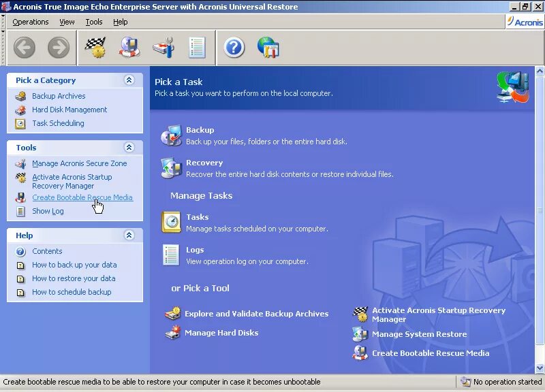Viewport: 545px width, 392px height.
Task: Click the Backup task title
Action: click(200, 130)
